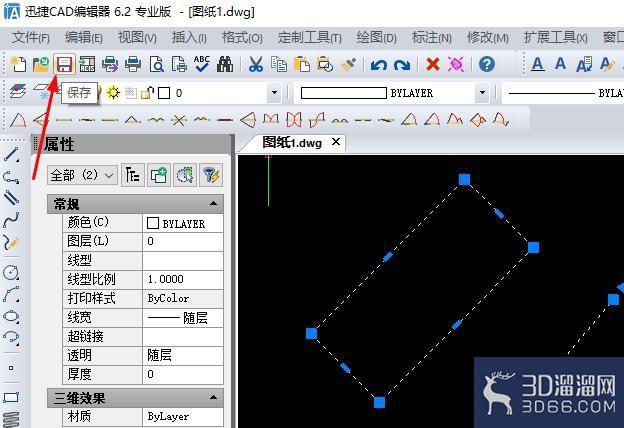Open the 编辑(E) menu
The width and height of the screenshot is (624, 428).
click(84, 38)
